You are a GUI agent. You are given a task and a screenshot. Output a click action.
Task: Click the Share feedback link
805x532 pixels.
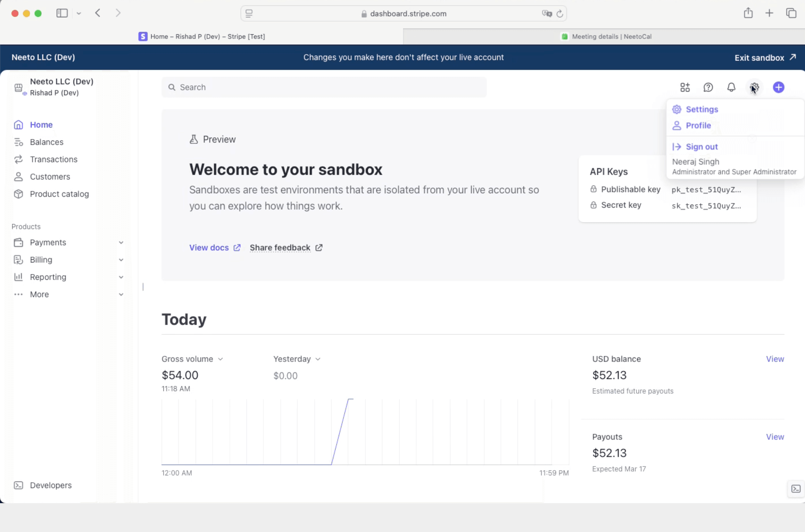286,248
